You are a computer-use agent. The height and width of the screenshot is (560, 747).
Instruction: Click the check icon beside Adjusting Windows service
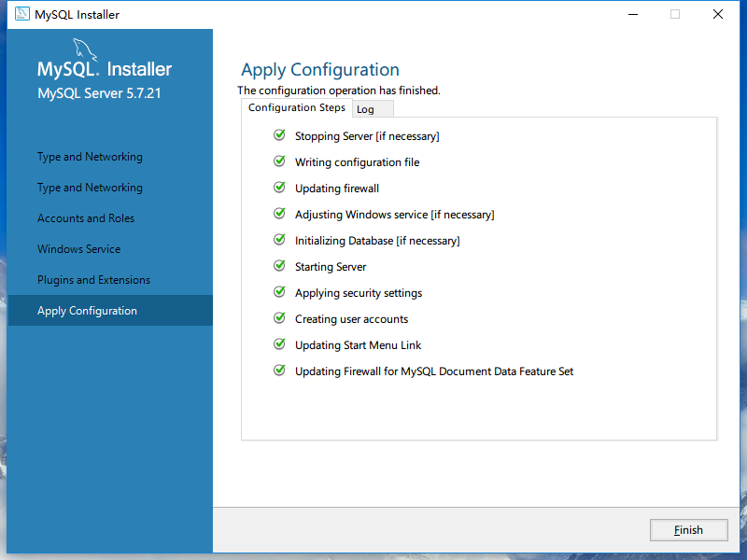click(279, 214)
